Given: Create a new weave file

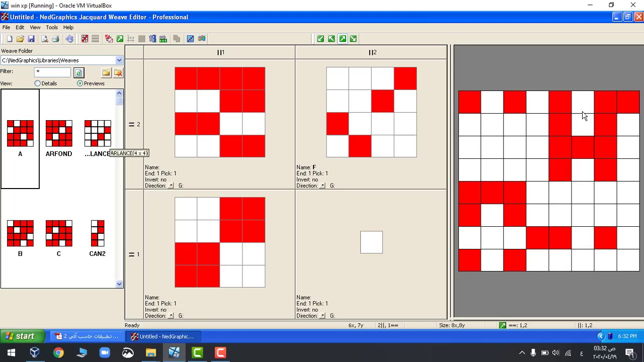Looking at the screenshot, I should 9,39.
